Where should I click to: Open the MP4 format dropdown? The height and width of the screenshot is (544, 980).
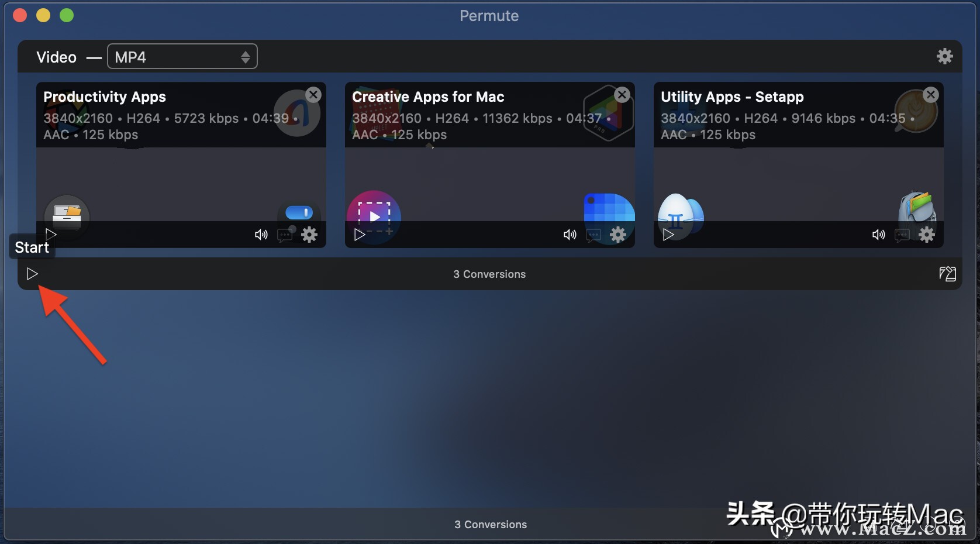182,57
